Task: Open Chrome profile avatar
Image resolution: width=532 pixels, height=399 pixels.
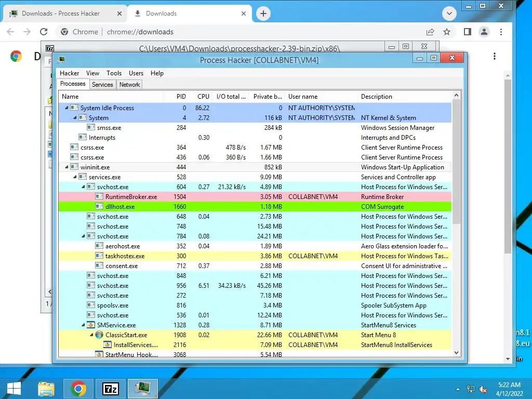Action: 484,32
